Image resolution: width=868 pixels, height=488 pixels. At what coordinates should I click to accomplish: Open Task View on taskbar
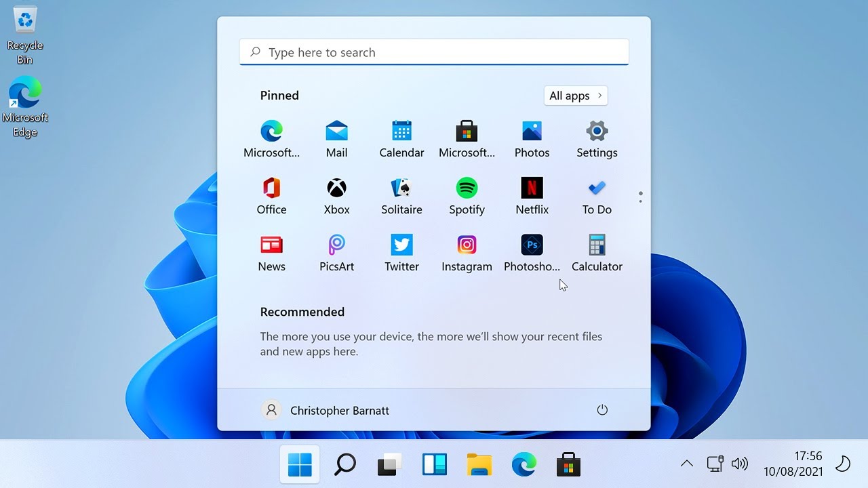(x=390, y=464)
